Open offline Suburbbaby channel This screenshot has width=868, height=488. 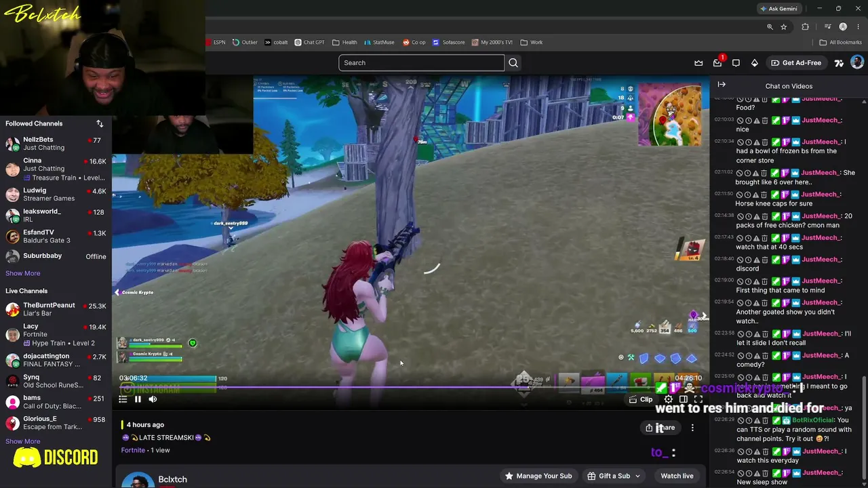pos(56,256)
